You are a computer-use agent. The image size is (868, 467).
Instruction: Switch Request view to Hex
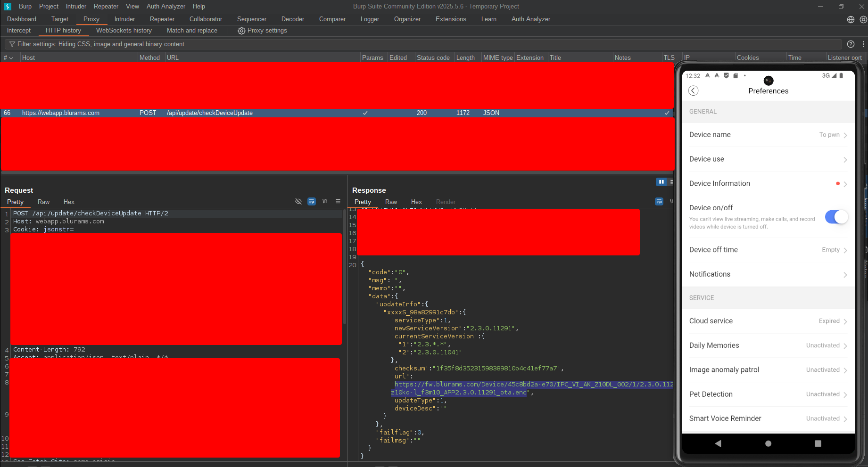[x=69, y=202]
